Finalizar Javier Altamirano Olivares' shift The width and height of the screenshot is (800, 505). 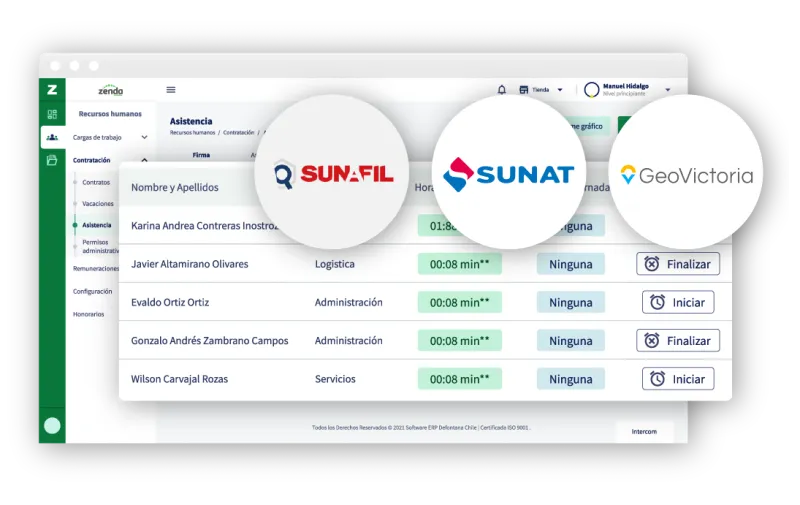pyautogui.click(x=678, y=264)
